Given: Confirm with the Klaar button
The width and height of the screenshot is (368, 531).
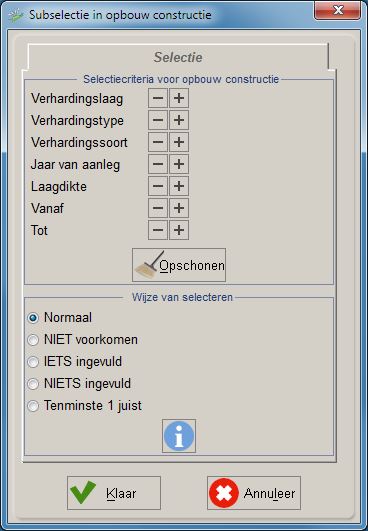Looking at the screenshot, I should pos(114,493).
